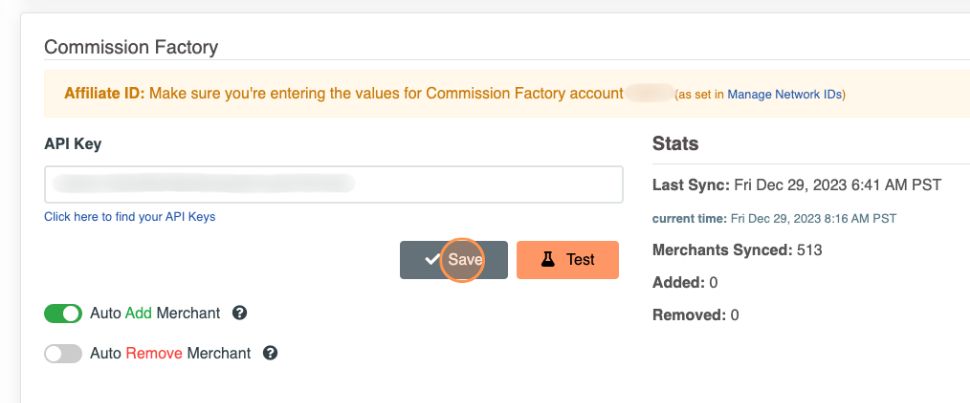Enable the Auto Remove Merchant toggle
The image size is (970, 403).
pos(63,353)
